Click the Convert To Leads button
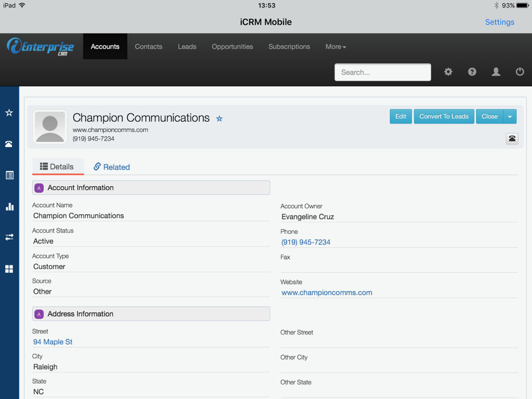532x399 pixels. pyautogui.click(x=444, y=117)
